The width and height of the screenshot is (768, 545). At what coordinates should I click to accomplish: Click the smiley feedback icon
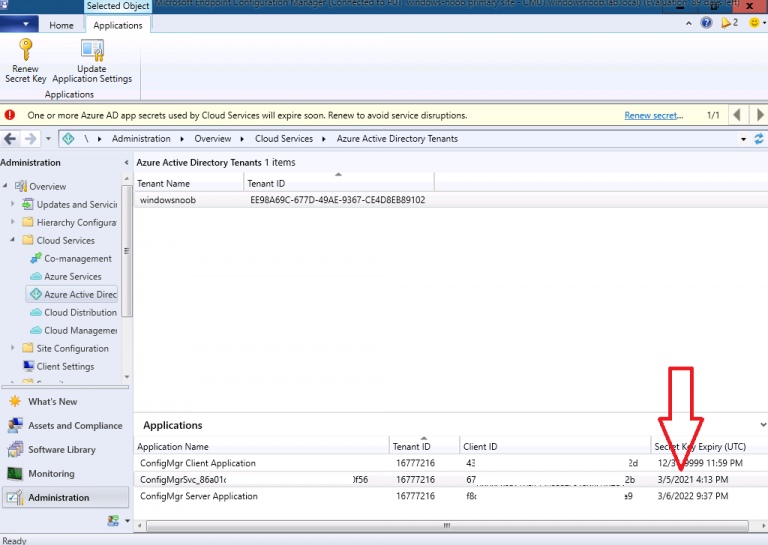(x=754, y=23)
